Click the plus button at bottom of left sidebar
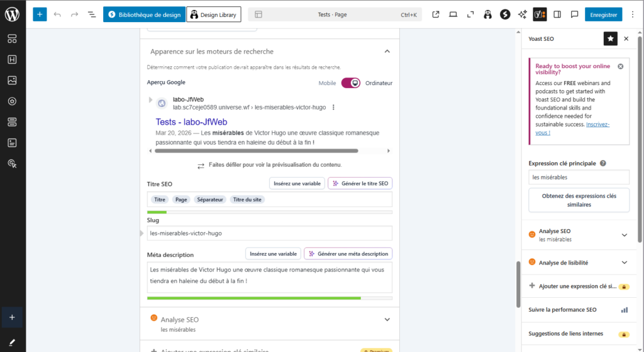The width and height of the screenshot is (644, 352). coord(13,317)
